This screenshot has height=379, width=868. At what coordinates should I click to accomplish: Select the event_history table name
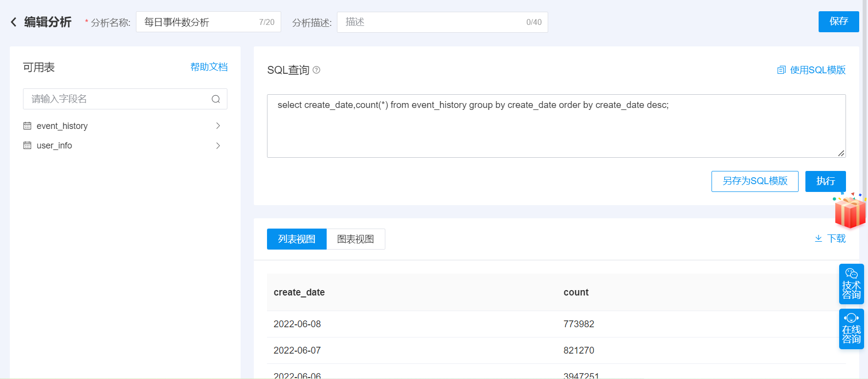coord(62,126)
